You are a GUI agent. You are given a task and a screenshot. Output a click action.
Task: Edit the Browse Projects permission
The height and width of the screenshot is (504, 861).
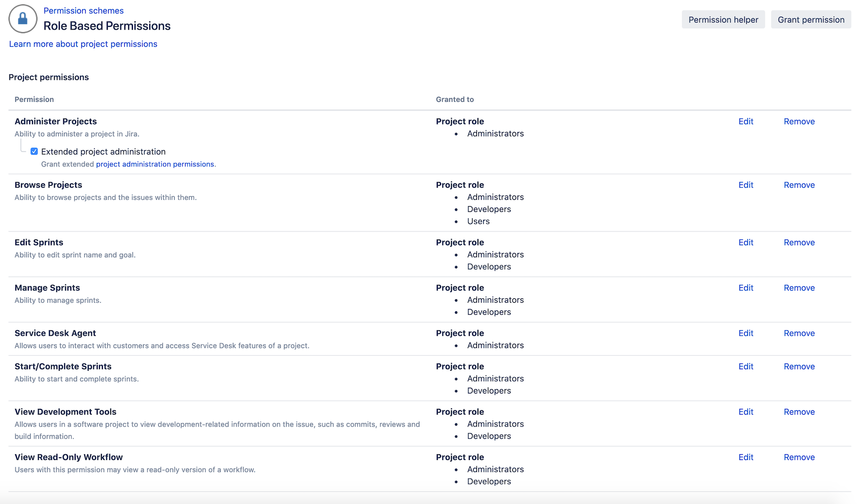coord(745,185)
